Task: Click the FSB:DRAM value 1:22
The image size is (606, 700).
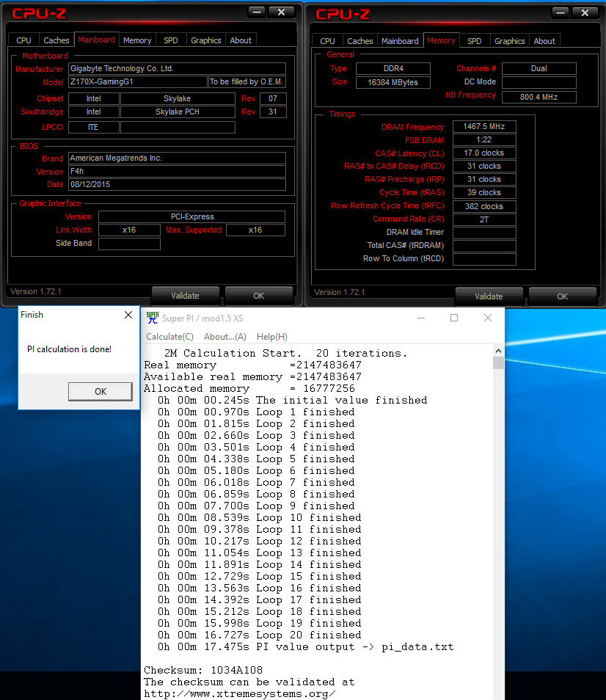Action: pyautogui.click(x=484, y=139)
